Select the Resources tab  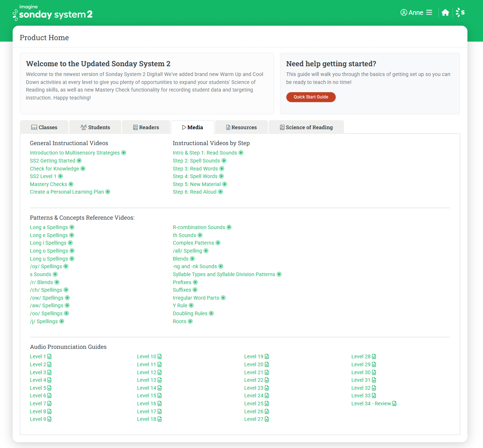click(241, 127)
